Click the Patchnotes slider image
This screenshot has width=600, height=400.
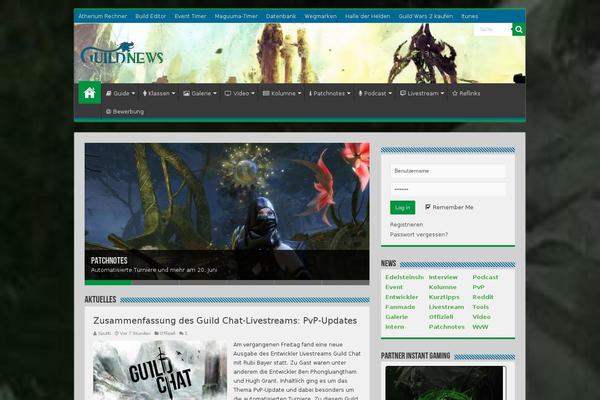click(227, 211)
